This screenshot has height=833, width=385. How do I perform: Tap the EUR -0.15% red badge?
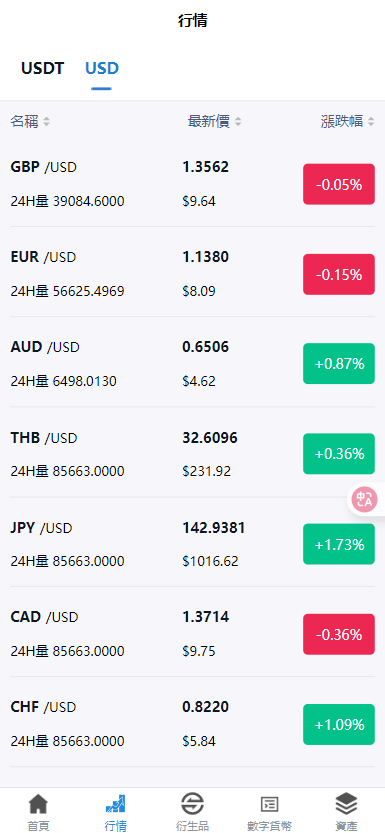click(x=339, y=274)
